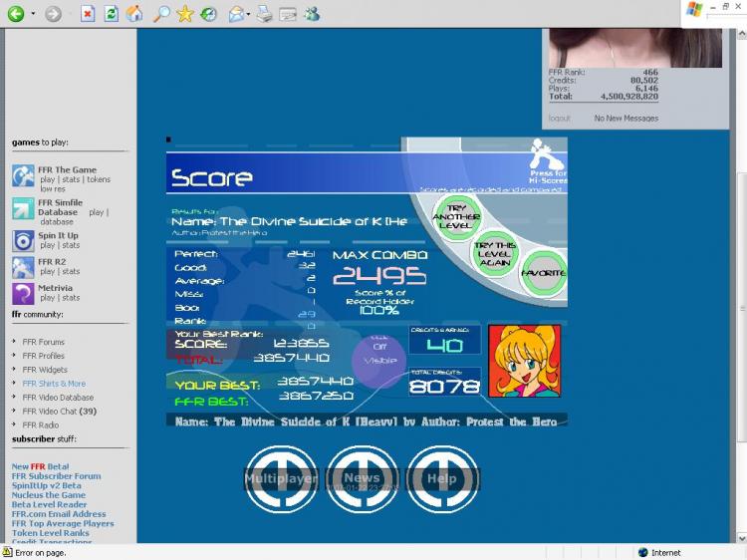Open FFR.com Email Address link

click(59, 514)
